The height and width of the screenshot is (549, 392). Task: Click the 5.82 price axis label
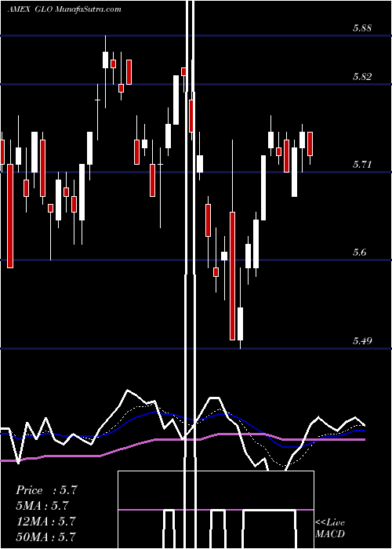click(362, 76)
